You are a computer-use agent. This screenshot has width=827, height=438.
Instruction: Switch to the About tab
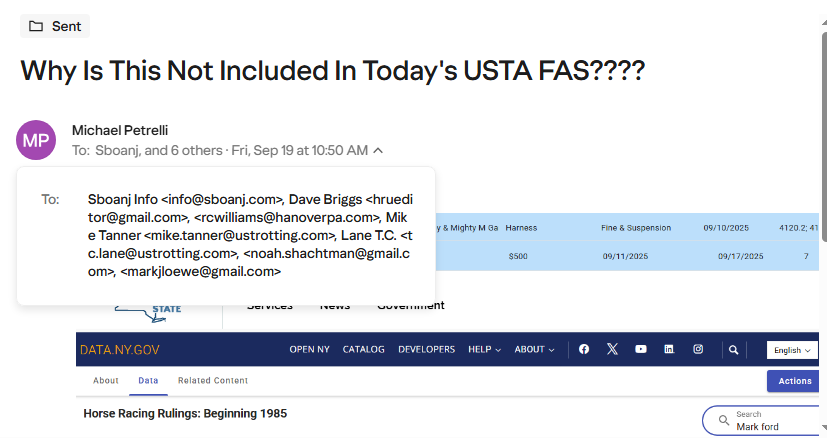[x=106, y=381]
